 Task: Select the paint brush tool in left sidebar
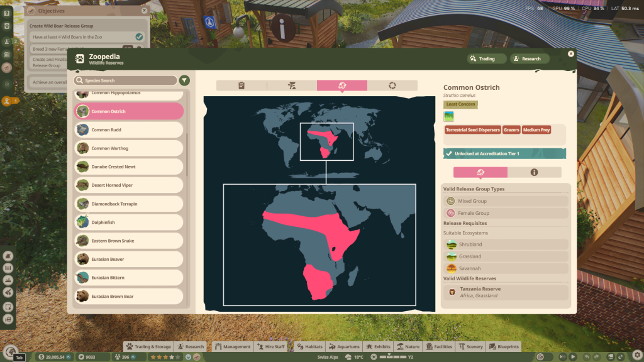point(8,292)
